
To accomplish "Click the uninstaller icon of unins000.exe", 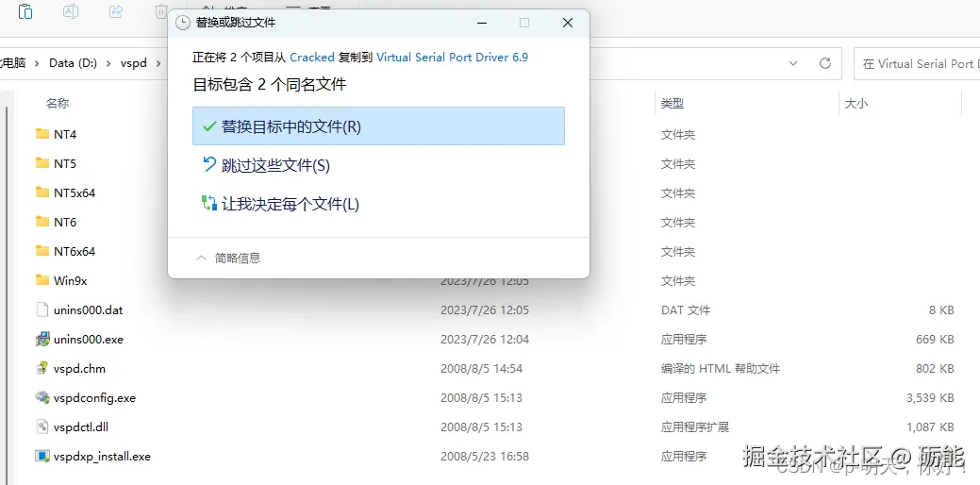I will [x=42, y=340].
